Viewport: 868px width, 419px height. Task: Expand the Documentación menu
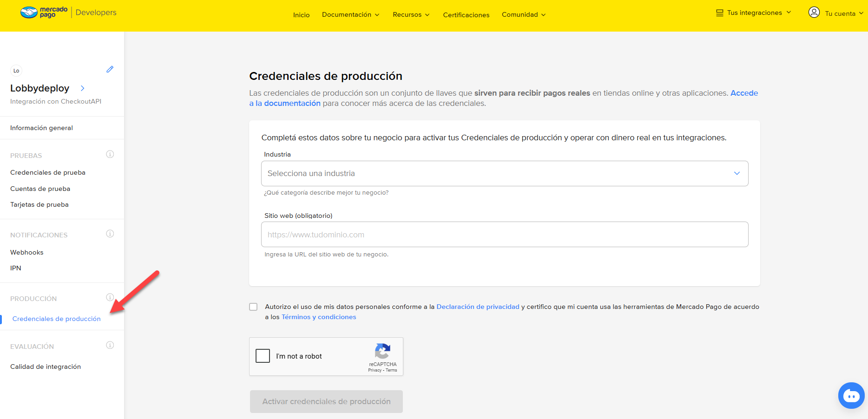(x=350, y=15)
